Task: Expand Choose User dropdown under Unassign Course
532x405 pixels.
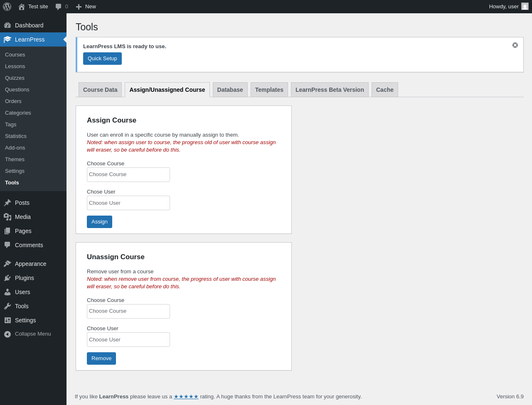Action: pos(128,340)
